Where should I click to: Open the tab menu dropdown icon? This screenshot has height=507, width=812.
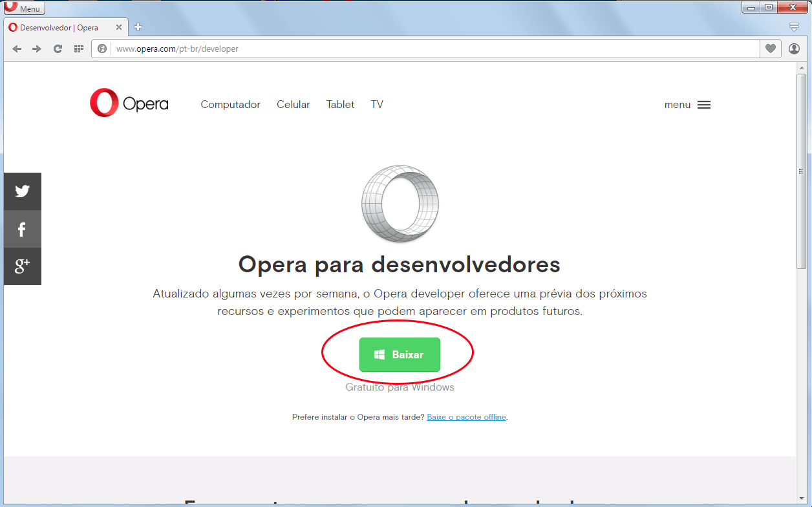tap(795, 27)
